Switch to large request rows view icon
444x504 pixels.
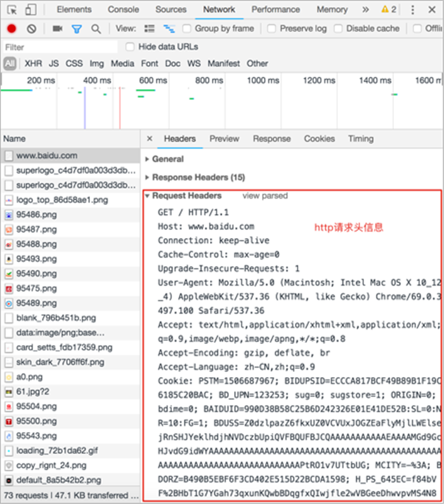click(150, 29)
